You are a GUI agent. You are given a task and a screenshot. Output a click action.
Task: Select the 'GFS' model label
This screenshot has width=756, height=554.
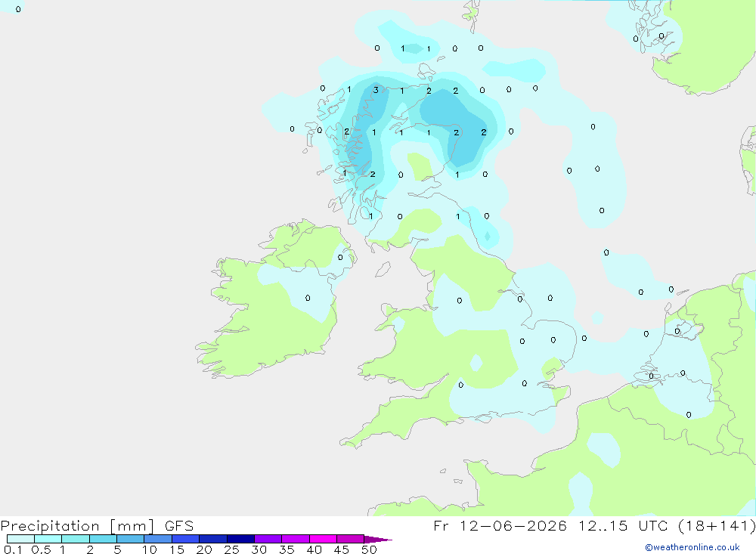tap(179, 525)
